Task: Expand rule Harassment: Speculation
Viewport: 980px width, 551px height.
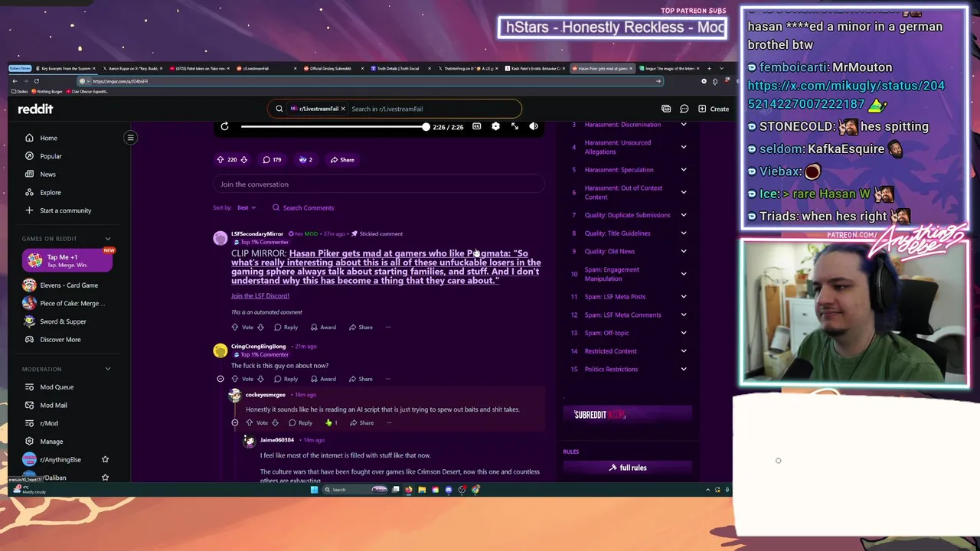Action: (x=684, y=170)
